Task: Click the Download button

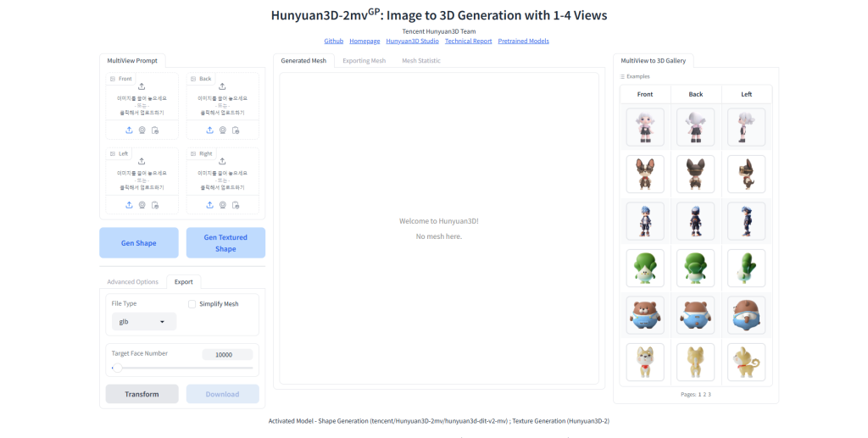Action: click(223, 394)
